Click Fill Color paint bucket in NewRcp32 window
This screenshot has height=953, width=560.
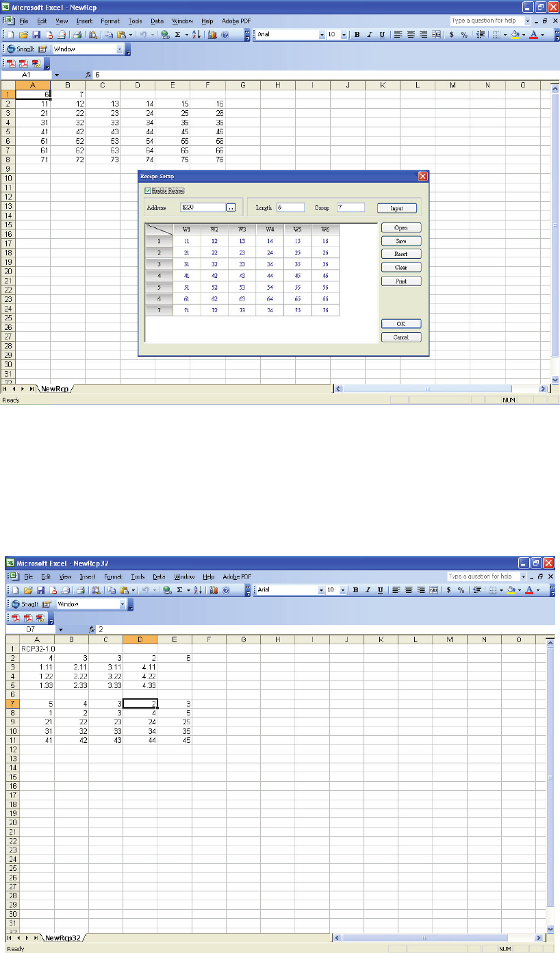coord(512,589)
